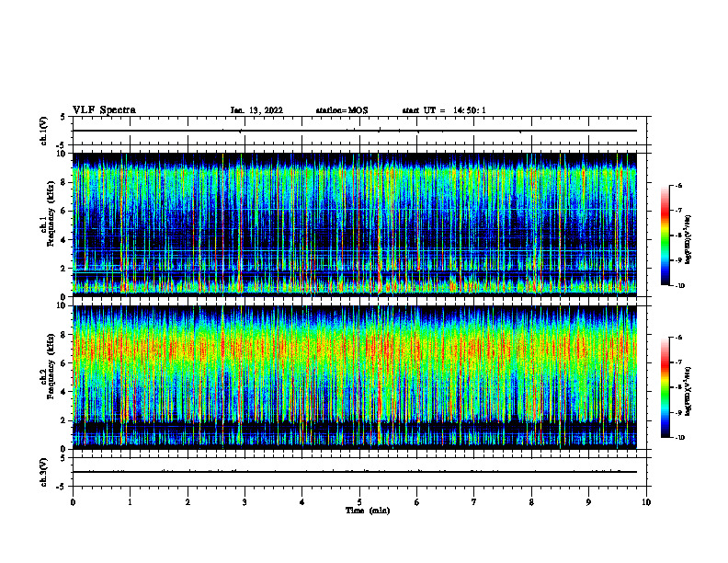Click the "6" kHz tick on ch.1 axis
The width and height of the screenshot is (728, 563).
(x=64, y=212)
